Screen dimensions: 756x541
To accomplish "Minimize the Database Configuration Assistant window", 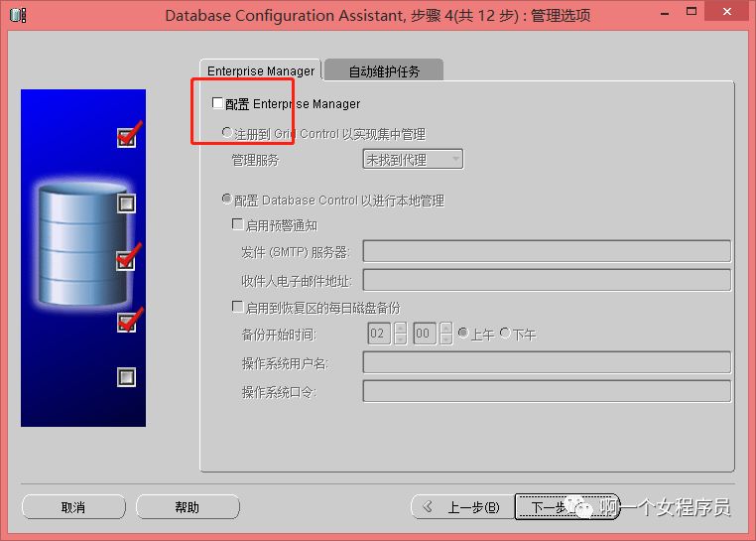I will click(x=665, y=13).
